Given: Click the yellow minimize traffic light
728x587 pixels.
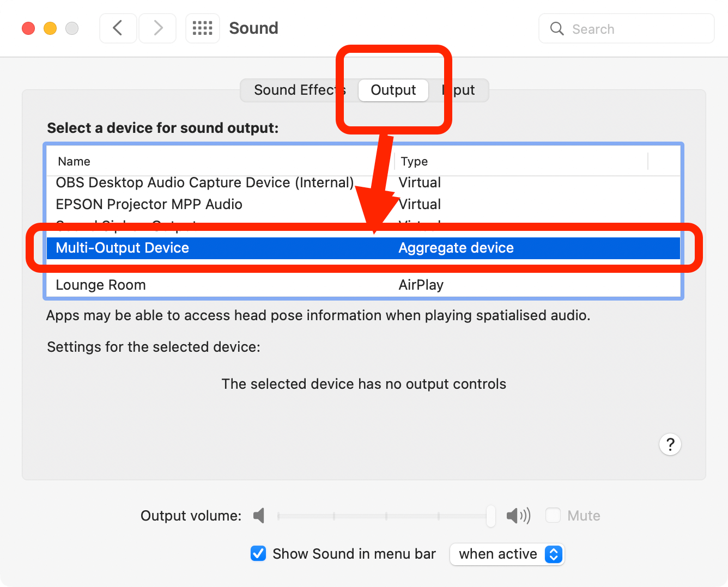Looking at the screenshot, I should click(50, 28).
